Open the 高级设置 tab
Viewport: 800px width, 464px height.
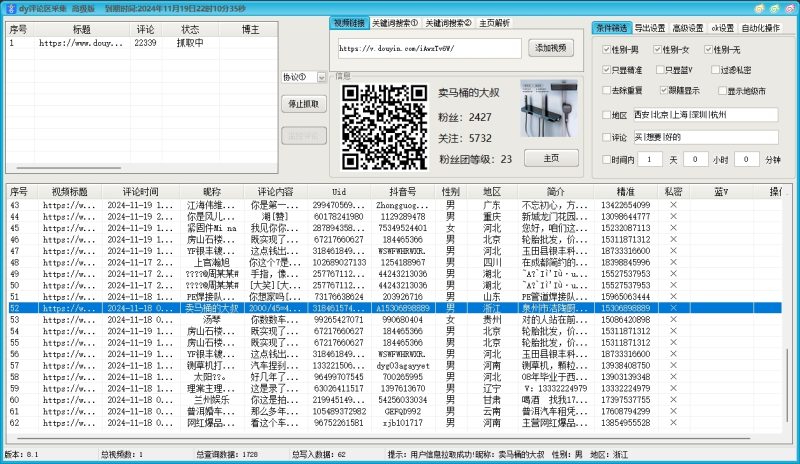coord(688,28)
